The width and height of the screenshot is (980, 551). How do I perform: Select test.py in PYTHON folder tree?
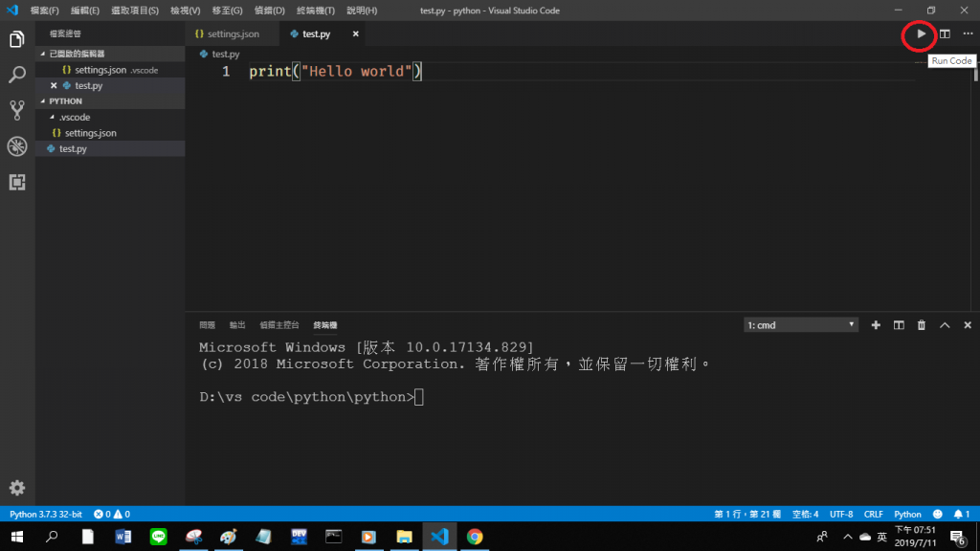110,148
